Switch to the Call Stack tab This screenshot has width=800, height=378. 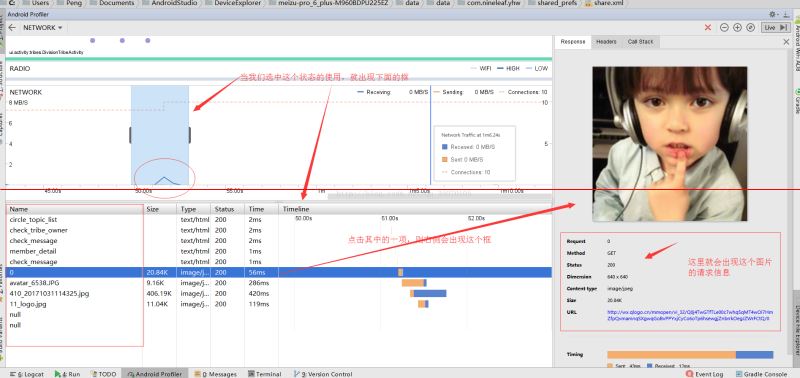(640, 42)
